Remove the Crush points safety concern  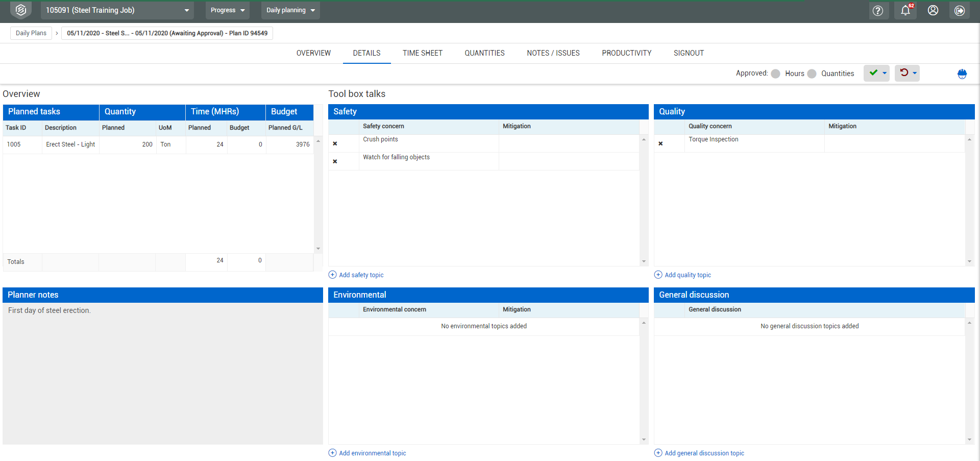pos(335,144)
